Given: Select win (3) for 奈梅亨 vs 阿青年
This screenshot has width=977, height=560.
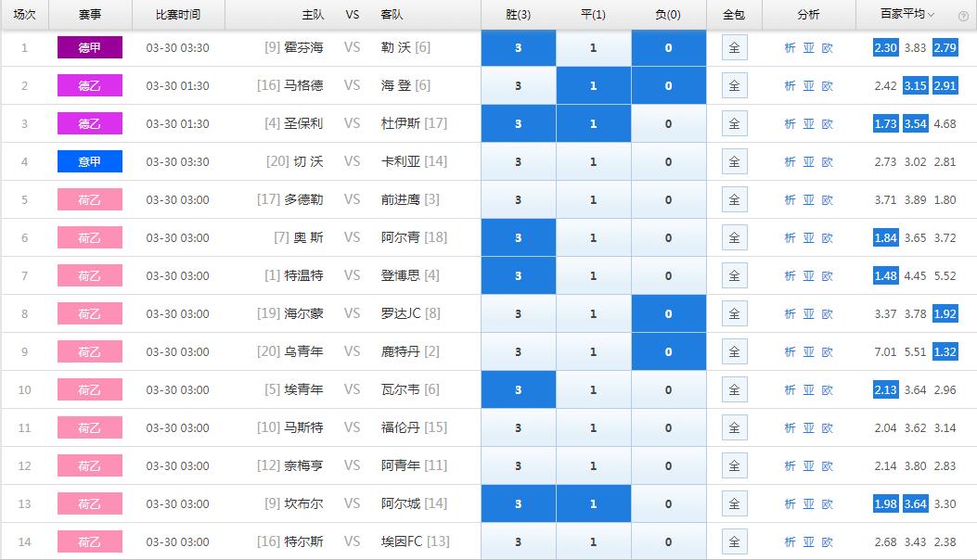Looking at the screenshot, I should click(519, 466).
